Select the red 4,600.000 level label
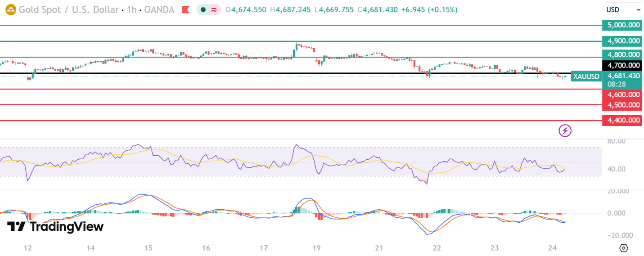This screenshot has width=644, height=256. [623, 94]
